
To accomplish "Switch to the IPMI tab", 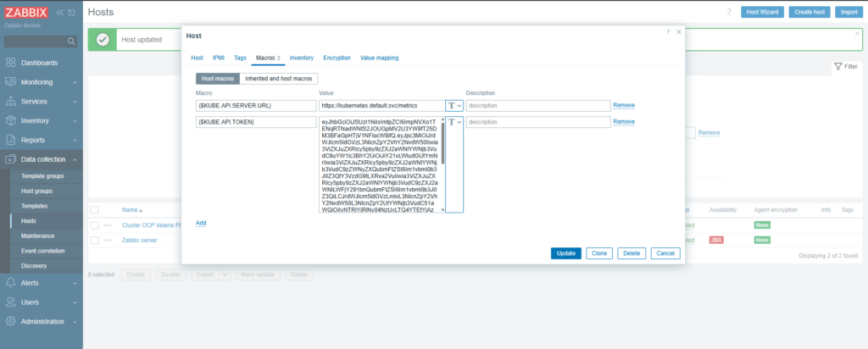I will click(x=219, y=58).
